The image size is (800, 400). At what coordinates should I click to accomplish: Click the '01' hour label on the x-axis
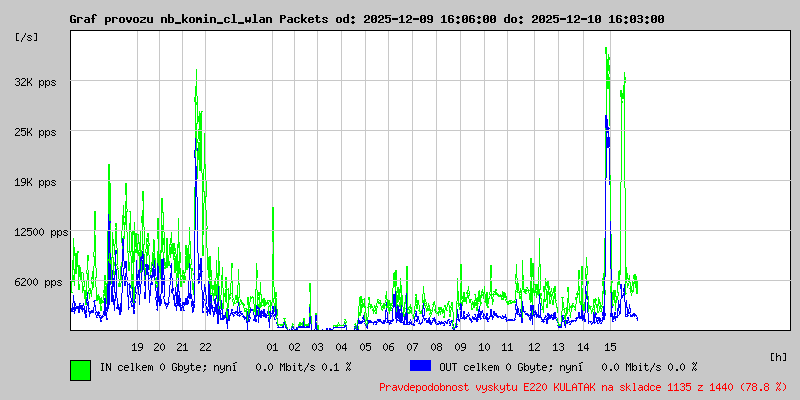click(272, 347)
